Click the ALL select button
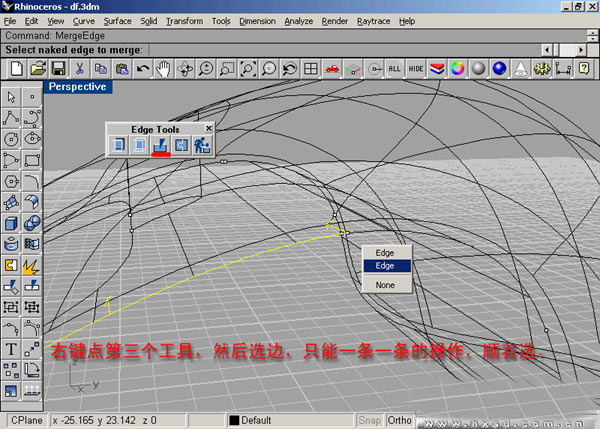 [394, 68]
